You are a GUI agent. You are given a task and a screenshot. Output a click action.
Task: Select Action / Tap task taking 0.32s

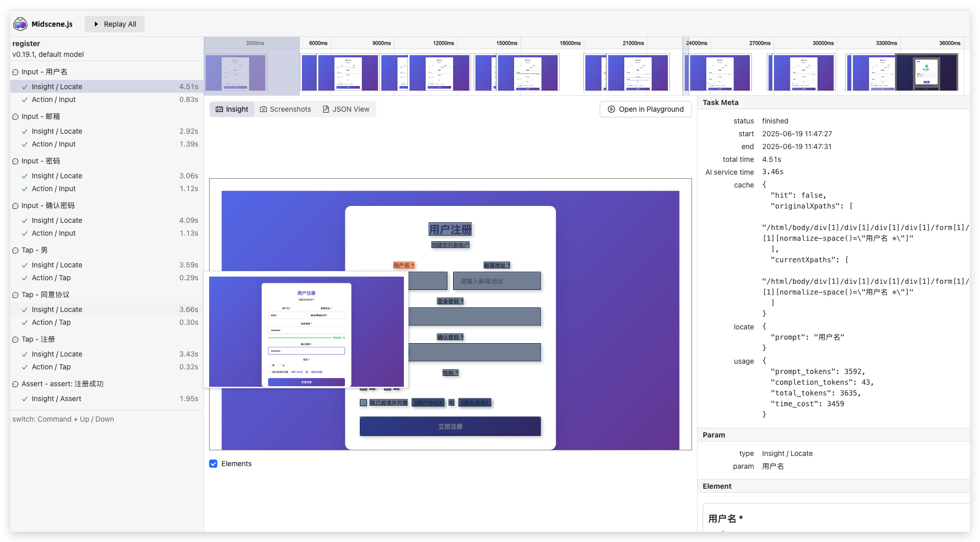point(107,367)
